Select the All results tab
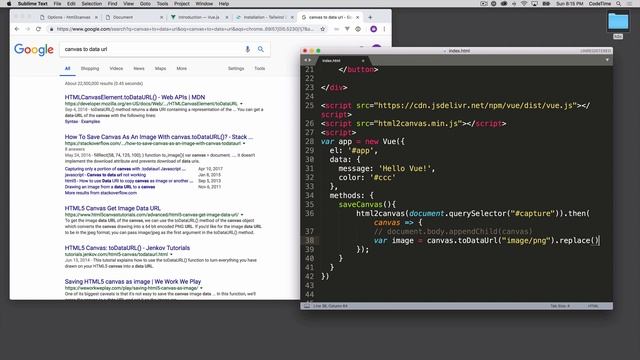Screen dimensions: 640x360 (x=67, y=69)
